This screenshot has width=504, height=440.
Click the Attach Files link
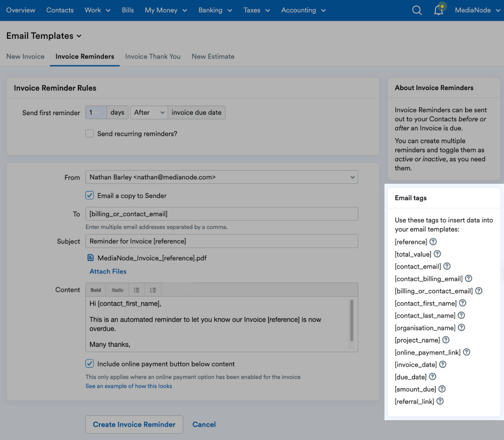click(x=108, y=271)
